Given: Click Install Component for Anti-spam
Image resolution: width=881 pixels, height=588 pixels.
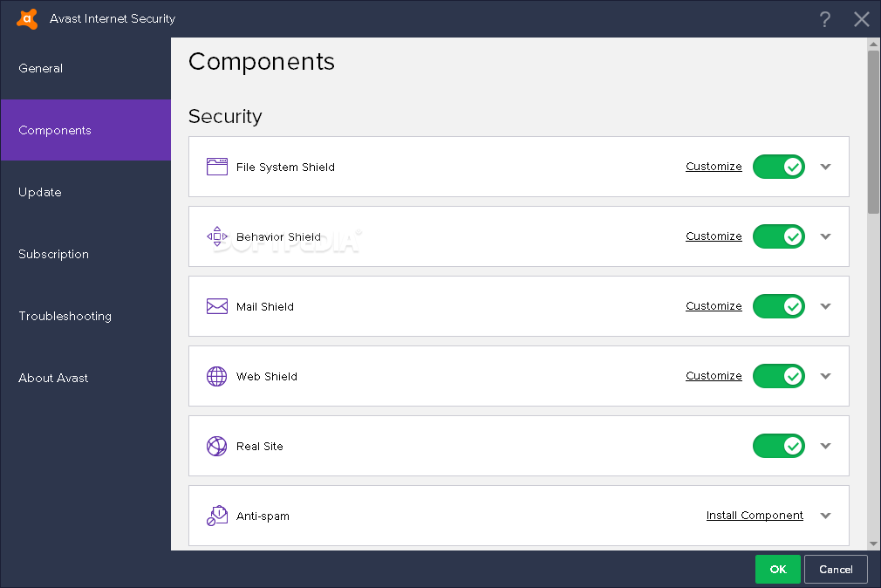Looking at the screenshot, I should click(755, 516).
